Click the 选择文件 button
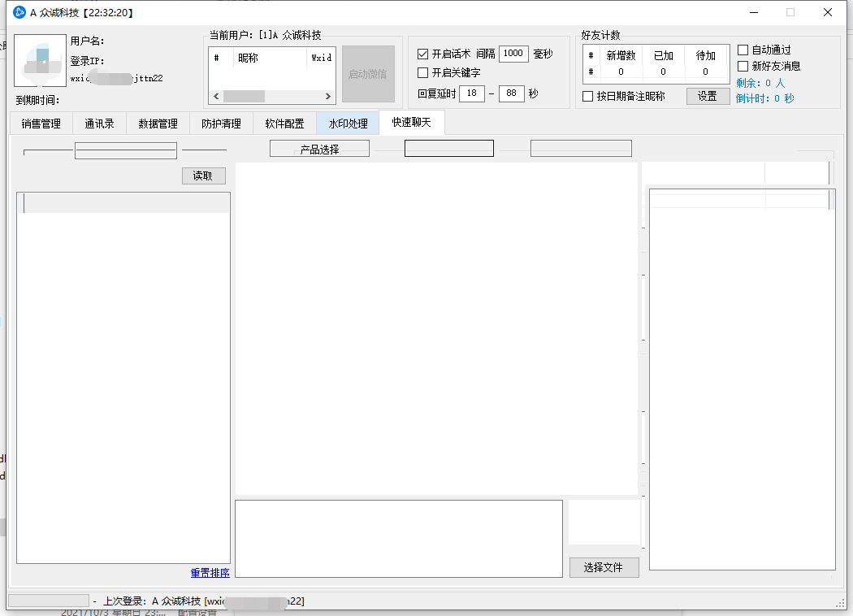853x616 pixels. [603, 567]
